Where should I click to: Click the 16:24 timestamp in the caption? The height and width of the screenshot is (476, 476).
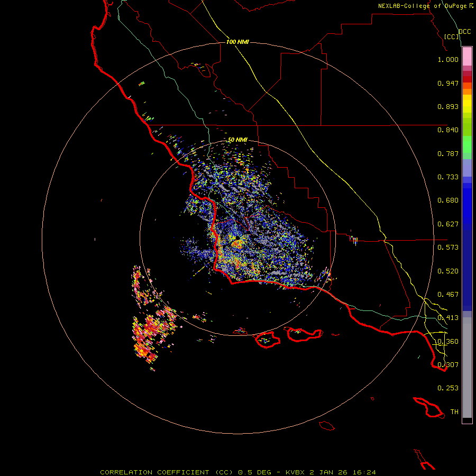point(365,472)
